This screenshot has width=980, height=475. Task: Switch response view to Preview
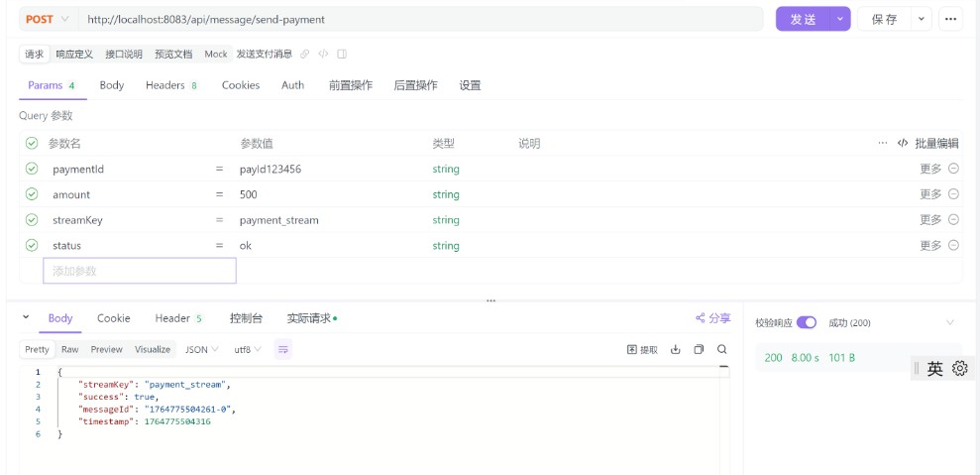point(106,349)
